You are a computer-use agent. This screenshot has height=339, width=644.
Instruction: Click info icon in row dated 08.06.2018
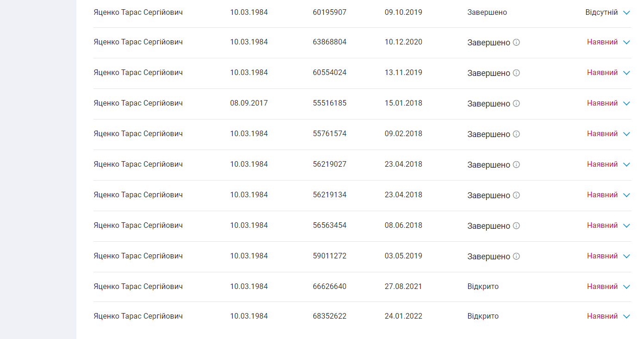[x=516, y=226]
